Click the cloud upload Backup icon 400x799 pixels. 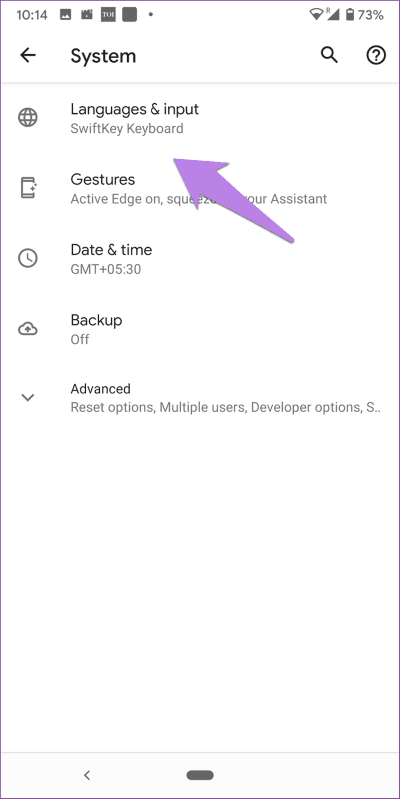pyautogui.click(x=28, y=329)
